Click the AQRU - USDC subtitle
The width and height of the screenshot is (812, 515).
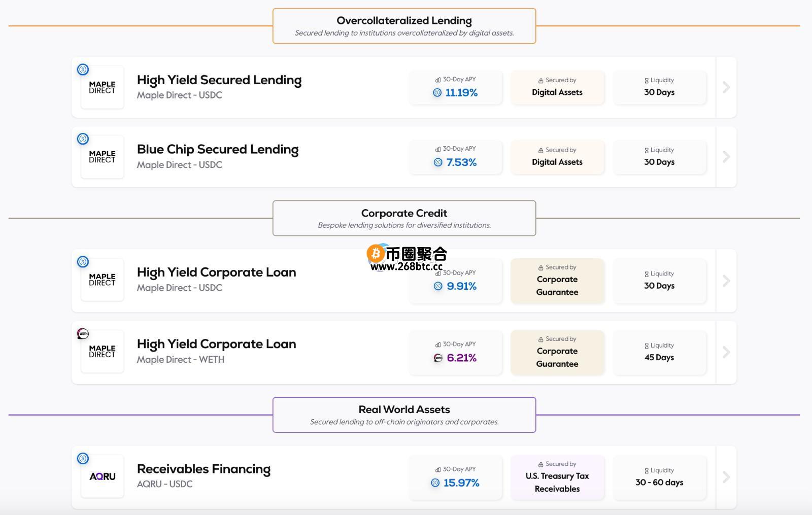[x=165, y=484]
